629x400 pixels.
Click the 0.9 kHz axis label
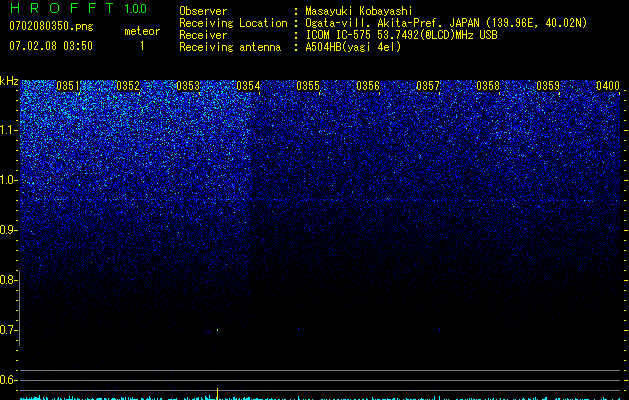(8, 230)
